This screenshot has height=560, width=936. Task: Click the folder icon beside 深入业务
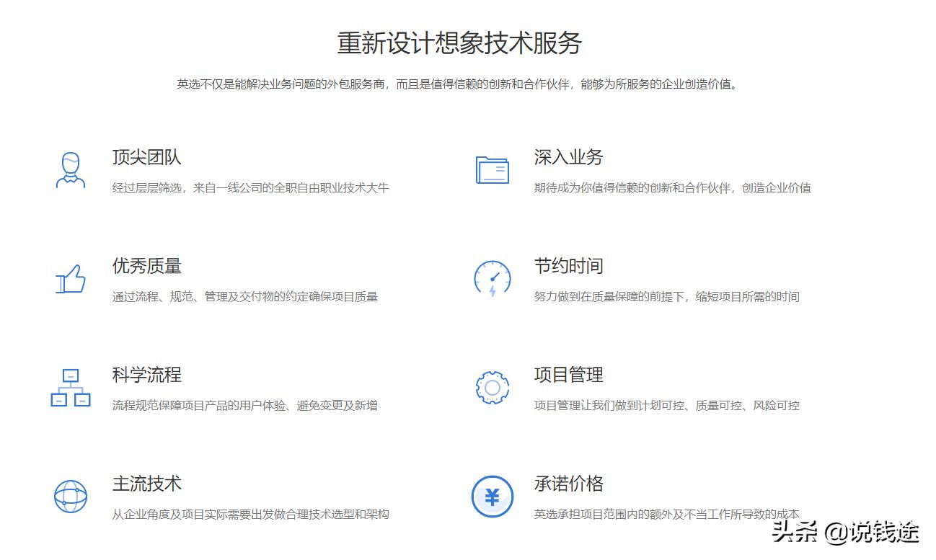493,170
